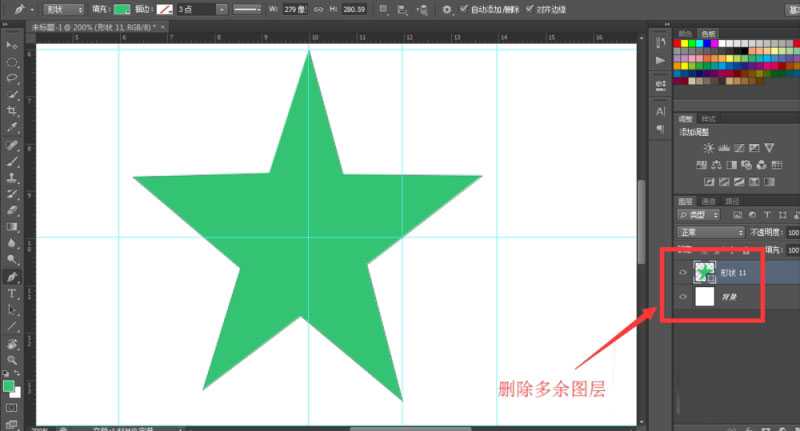The image size is (800, 431).
Task: Open the layer filter type dropdown
Action: [698, 215]
